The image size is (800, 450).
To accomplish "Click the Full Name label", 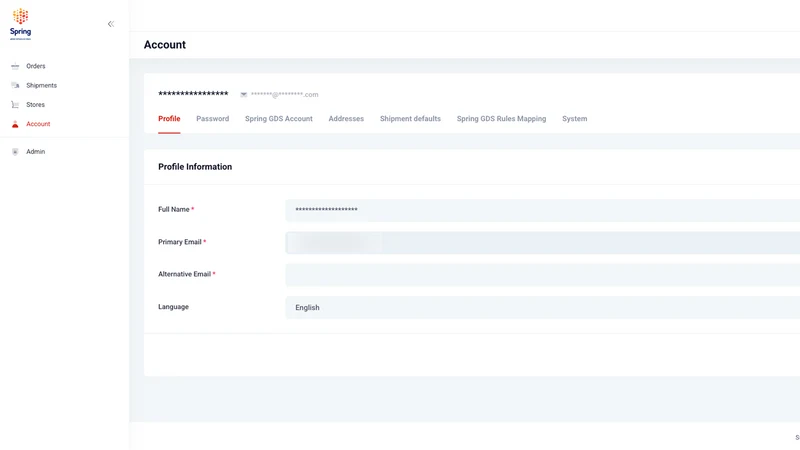I will pyautogui.click(x=173, y=209).
